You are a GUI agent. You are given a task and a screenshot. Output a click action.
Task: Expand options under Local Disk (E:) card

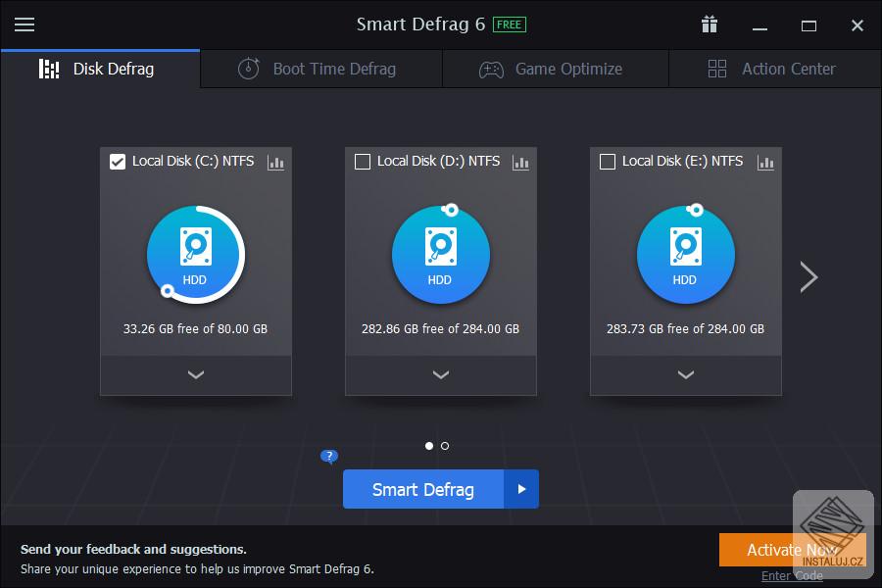(x=686, y=374)
